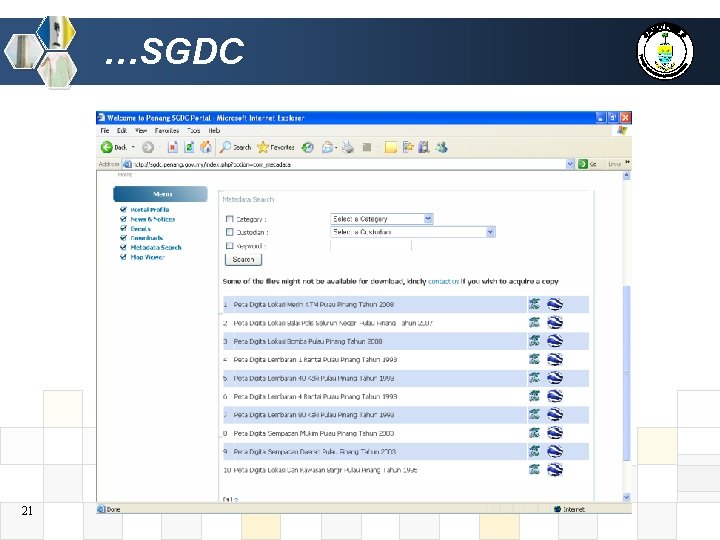Image resolution: width=720 pixels, height=540 pixels.
Task: Follow the contact us link
Action: tap(443, 281)
